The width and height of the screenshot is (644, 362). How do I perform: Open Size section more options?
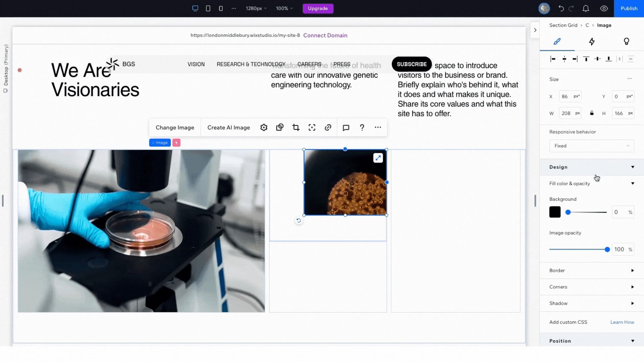pos(630,79)
